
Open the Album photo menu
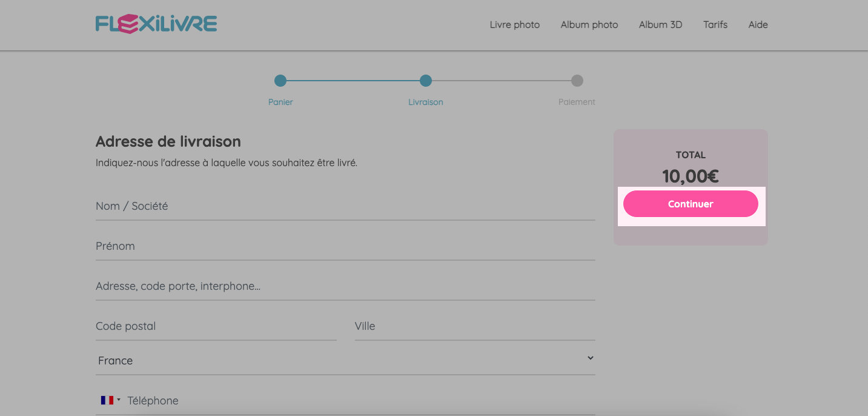pyautogui.click(x=589, y=25)
